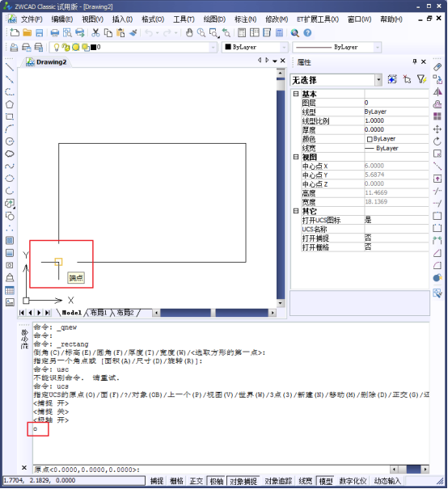
Task: Open the ByLayer linetype dropdown
Action: [x=378, y=48]
